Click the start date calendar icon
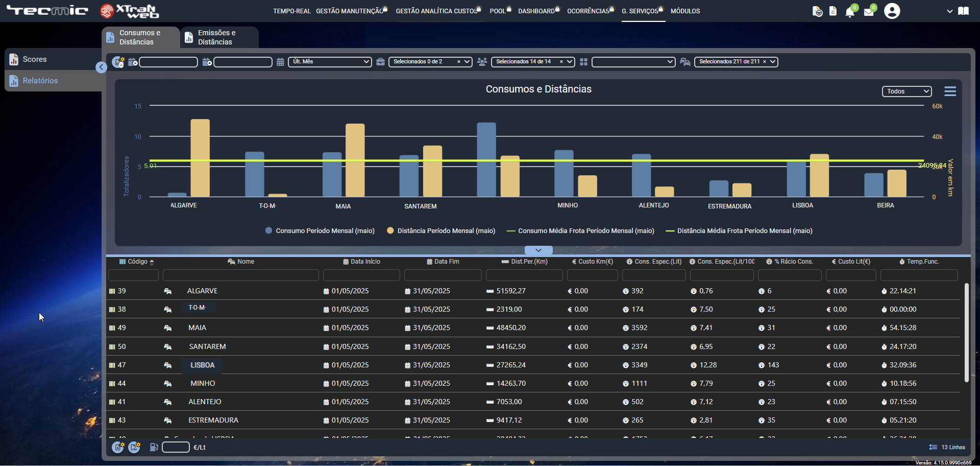The height and width of the screenshot is (466, 980). pyautogui.click(x=133, y=62)
